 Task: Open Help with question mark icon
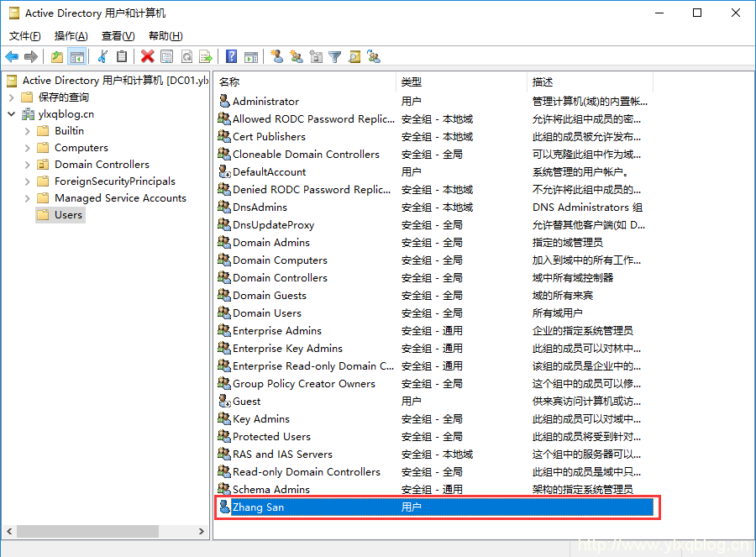(232, 57)
